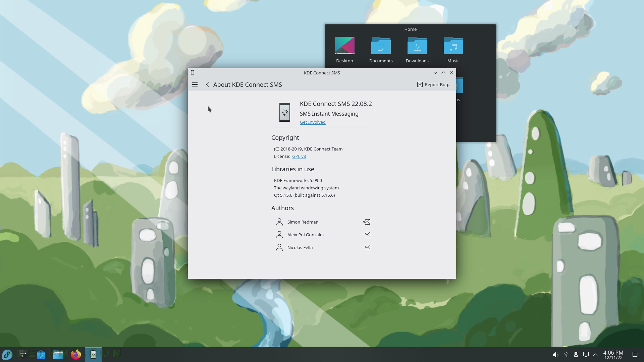644x362 pixels.
Task: Open the Fedora application launcher
Action: pyautogui.click(x=7, y=354)
